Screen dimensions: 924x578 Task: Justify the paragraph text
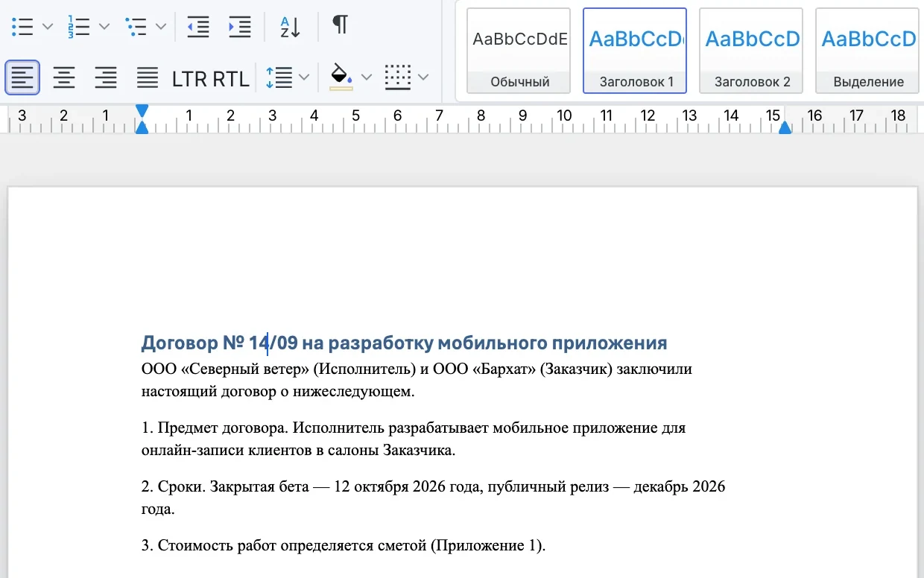pos(148,77)
